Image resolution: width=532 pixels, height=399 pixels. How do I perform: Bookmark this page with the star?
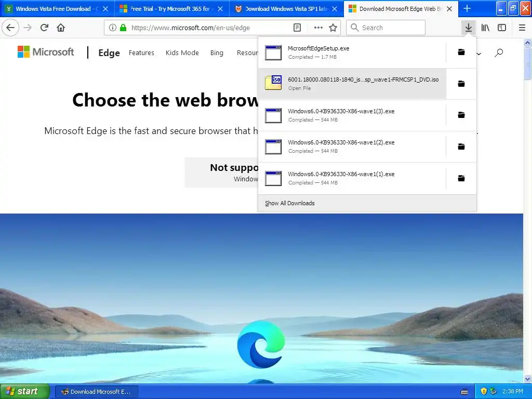coord(333,28)
